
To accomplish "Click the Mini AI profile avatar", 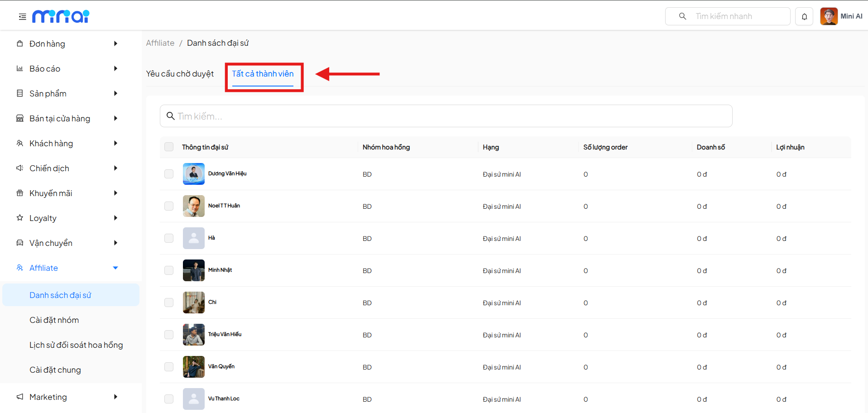I will click(x=829, y=16).
